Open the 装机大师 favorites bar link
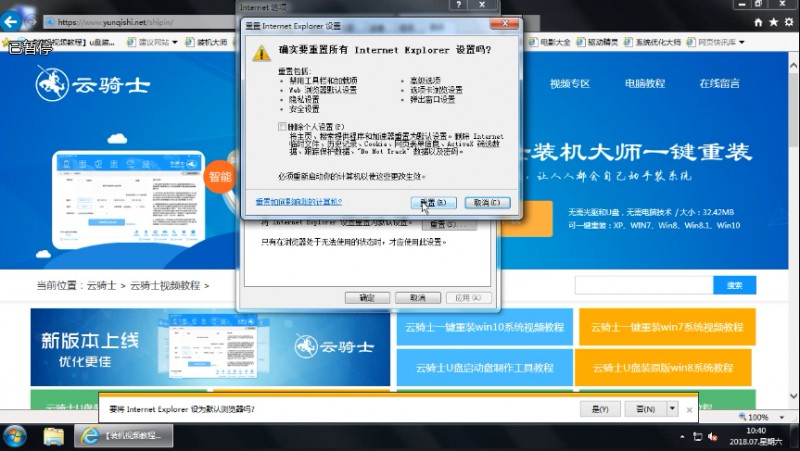This screenshot has height=451, width=800. tap(206, 42)
